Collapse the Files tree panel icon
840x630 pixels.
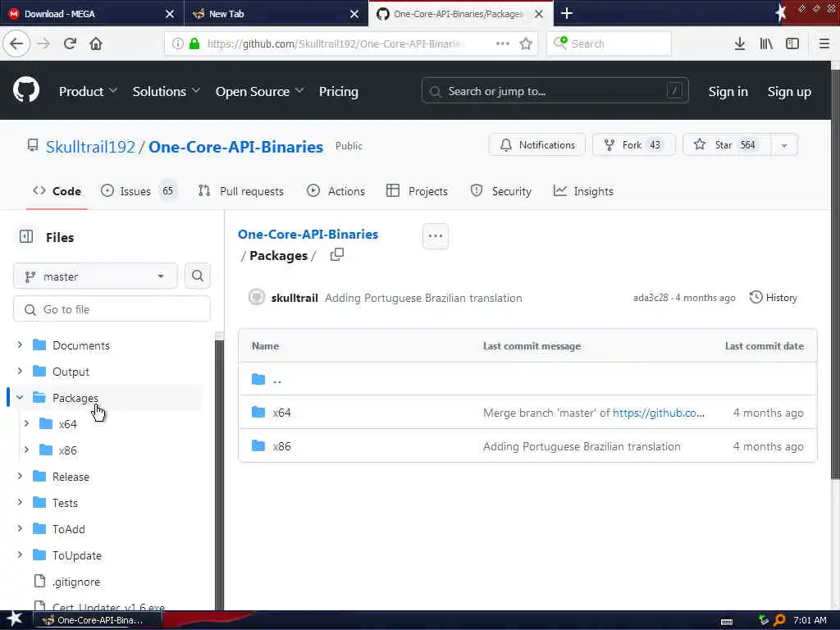point(26,236)
